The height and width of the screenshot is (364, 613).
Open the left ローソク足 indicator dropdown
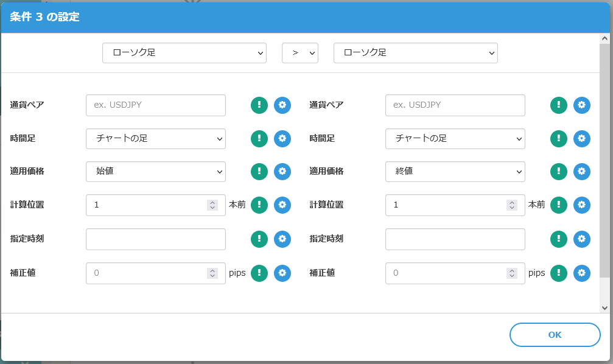(x=184, y=53)
